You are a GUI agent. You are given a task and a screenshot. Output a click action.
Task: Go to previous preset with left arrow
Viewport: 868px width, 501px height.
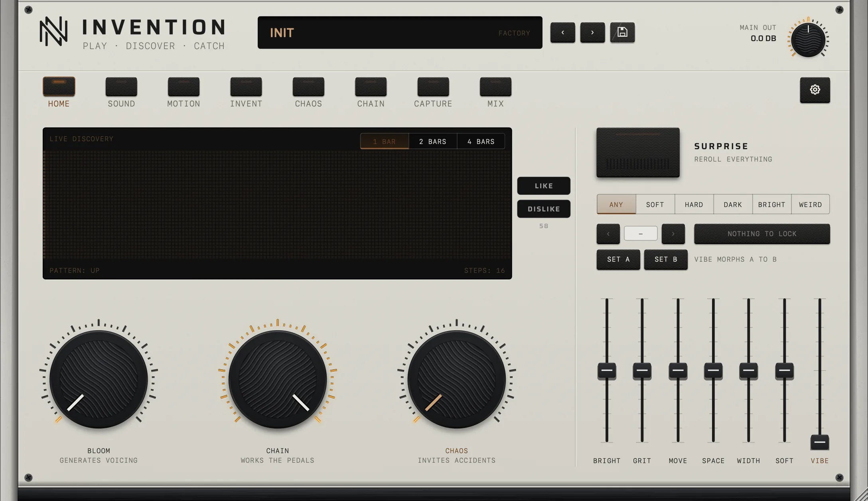pos(563,32)
